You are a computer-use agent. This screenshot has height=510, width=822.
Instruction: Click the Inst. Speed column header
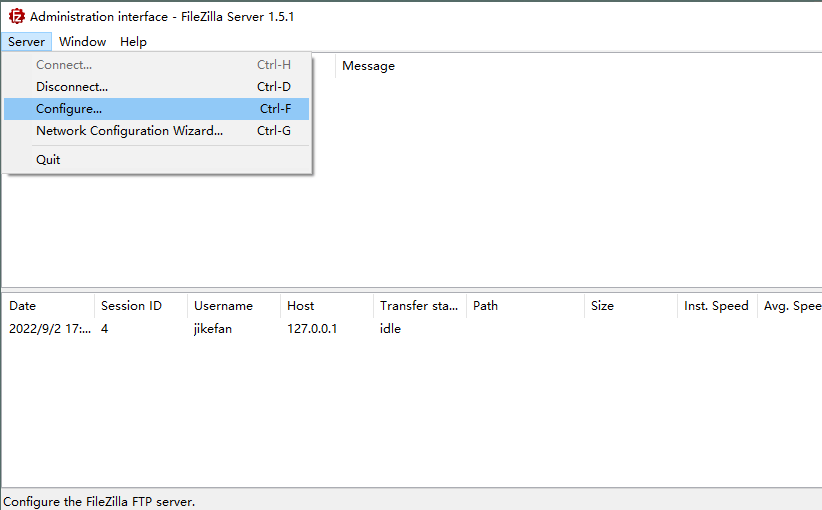tap(717, 306)
